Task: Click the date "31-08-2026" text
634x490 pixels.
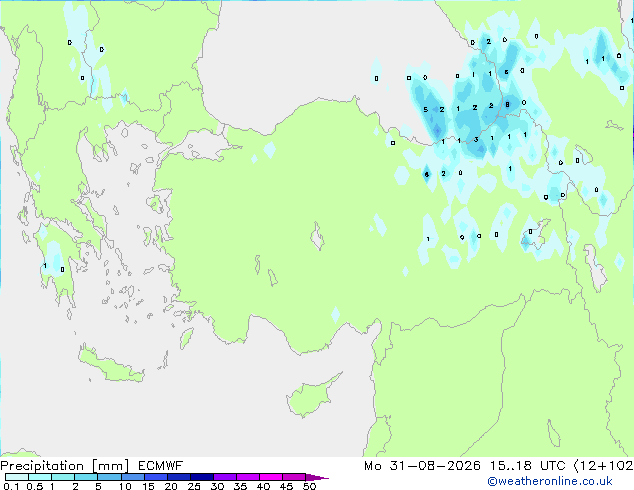Action: (x=435, y=466)
